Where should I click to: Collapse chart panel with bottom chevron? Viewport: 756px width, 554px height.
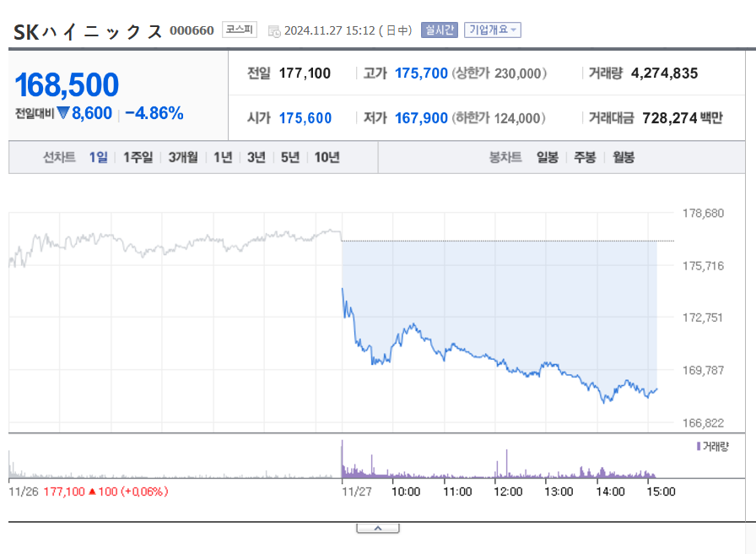378,529
